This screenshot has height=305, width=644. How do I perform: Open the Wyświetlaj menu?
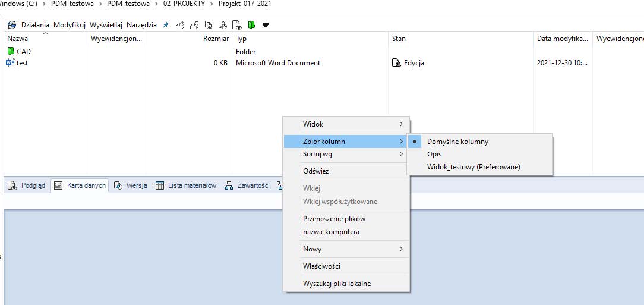106,25
